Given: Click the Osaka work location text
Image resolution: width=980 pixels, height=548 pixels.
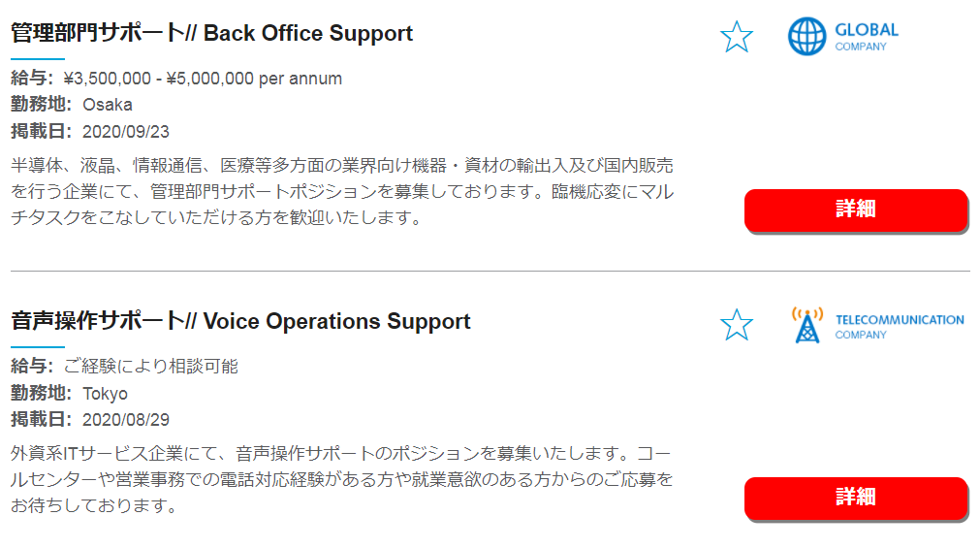Looking at the screenshot, I should (108, 105).
